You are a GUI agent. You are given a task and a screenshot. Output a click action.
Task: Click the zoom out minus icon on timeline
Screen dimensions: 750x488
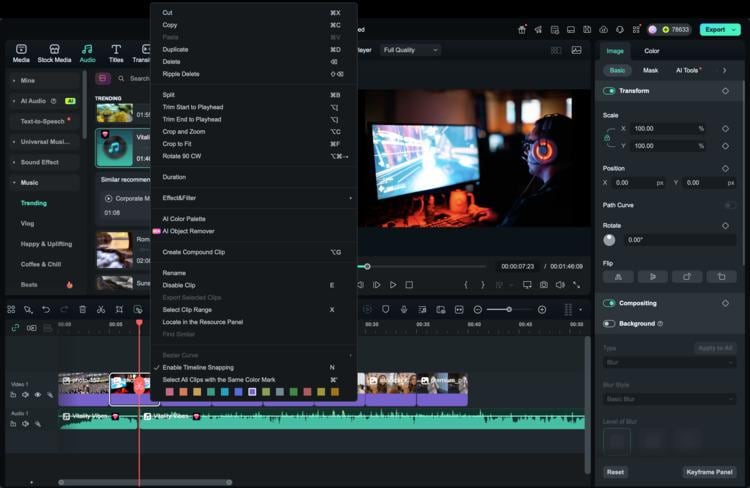click(477, 310)
